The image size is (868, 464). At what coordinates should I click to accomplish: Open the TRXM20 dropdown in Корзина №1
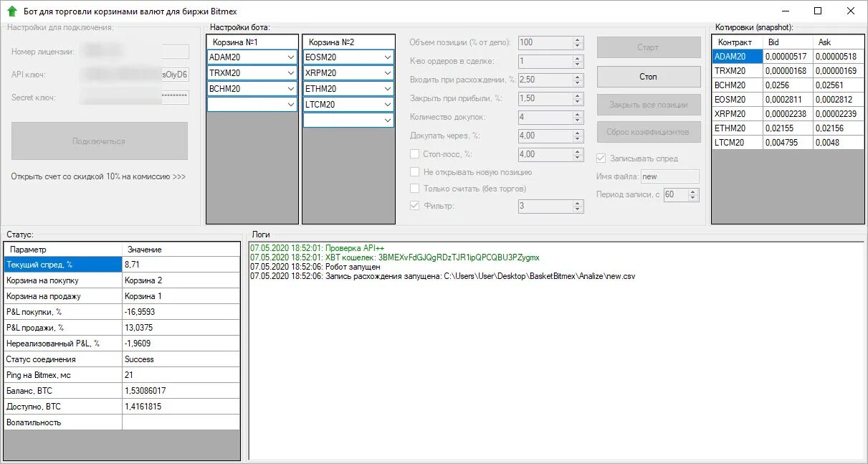tap(290, 73)
